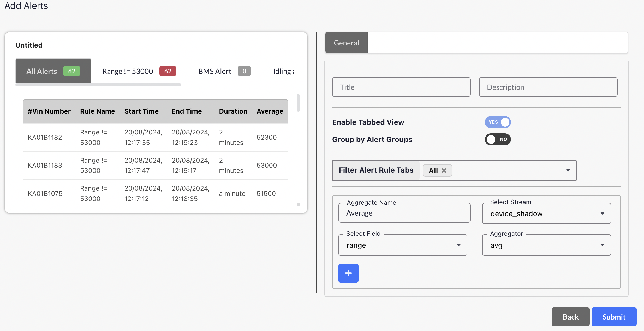Click the Submit button

point(614,317)
